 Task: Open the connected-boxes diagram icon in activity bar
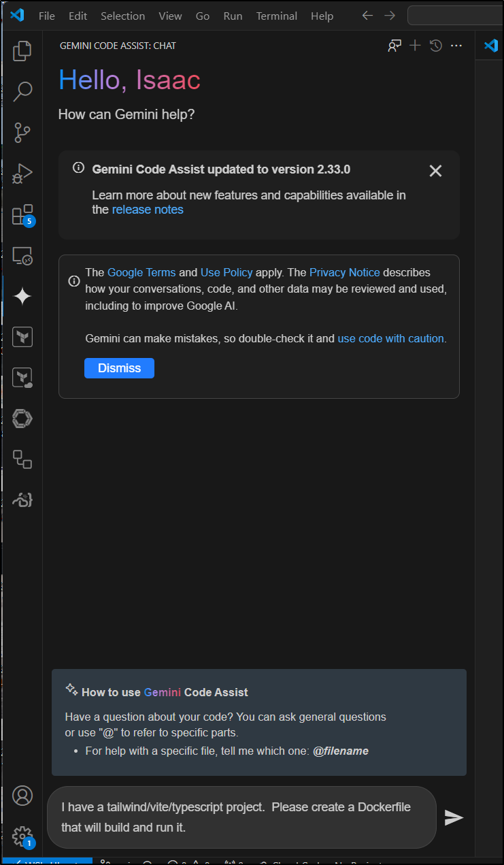tap(22, 459)
